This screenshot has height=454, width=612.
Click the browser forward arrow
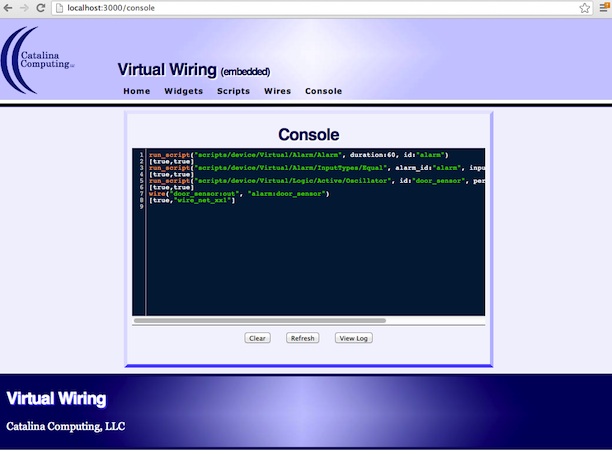tap(24, 8)
